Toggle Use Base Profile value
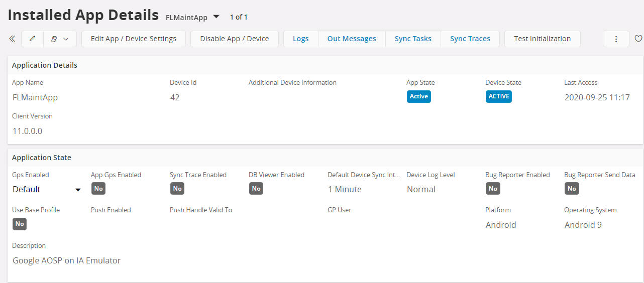This screenshot has width=644, height=283. (x=19, y=224)
